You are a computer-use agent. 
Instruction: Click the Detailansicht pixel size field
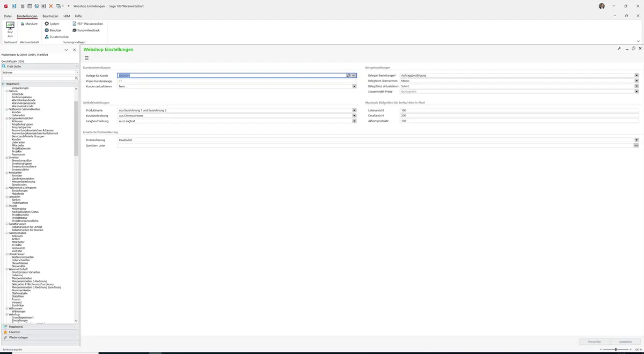pyautogui.click(x=519, y=115)
